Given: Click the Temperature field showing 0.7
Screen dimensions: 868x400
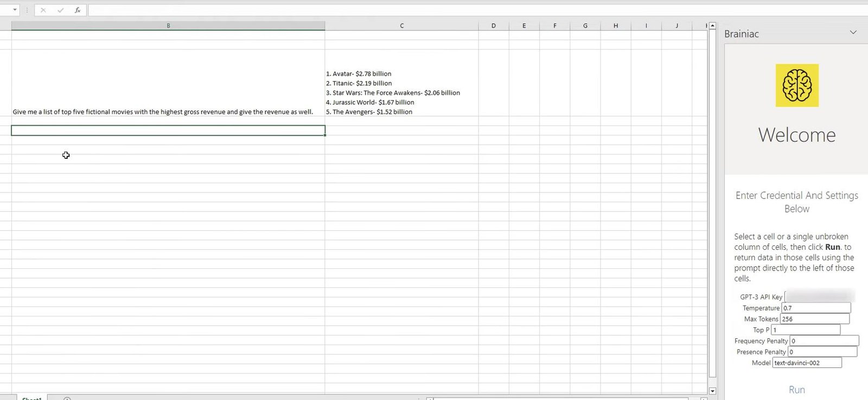Looking at the screenshot, I should [x=816, y=308].
